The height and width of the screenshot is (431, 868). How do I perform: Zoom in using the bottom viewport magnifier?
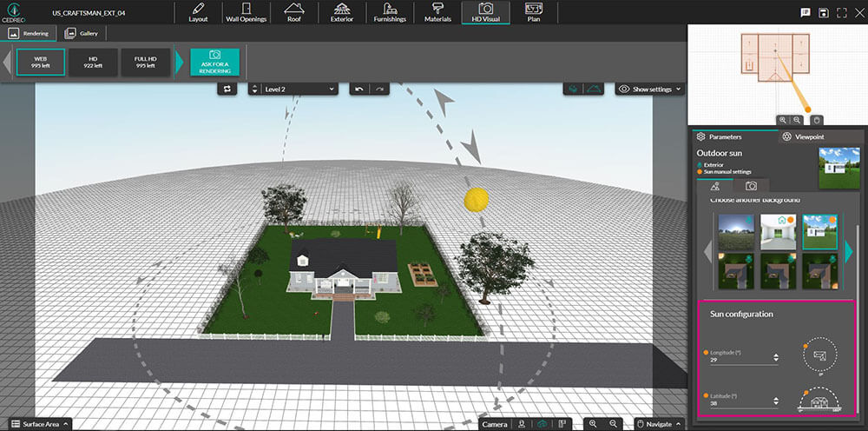[593, 423]
